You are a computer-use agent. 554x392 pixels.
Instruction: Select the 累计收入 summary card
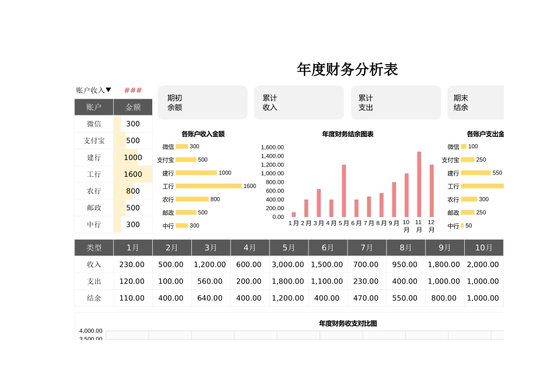pyautogui.click(x=299, y=103)
